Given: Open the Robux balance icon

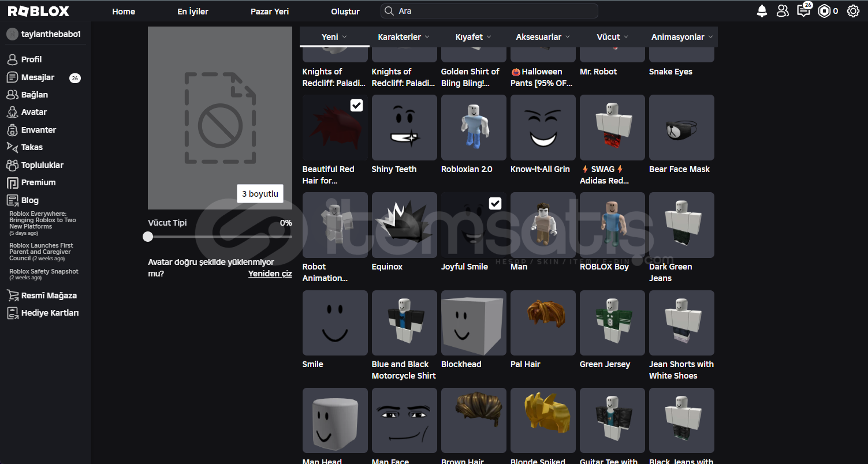Looking at the screenshot, I should [824, 11].
